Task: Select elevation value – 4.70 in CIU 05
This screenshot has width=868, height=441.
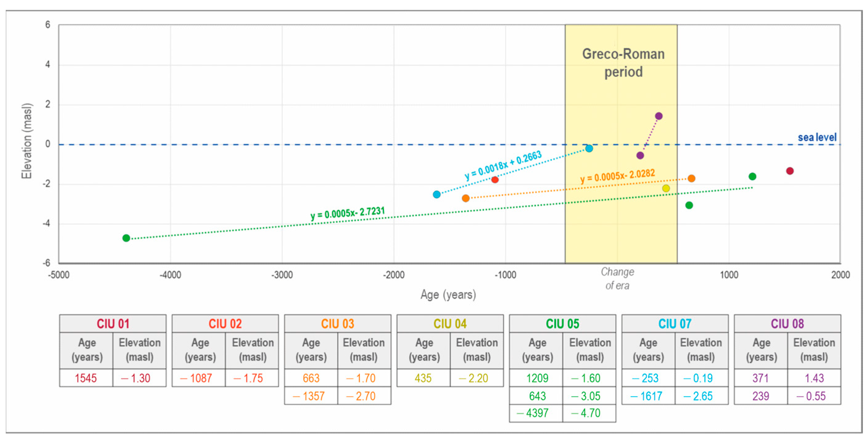Action: click(586, 413)
